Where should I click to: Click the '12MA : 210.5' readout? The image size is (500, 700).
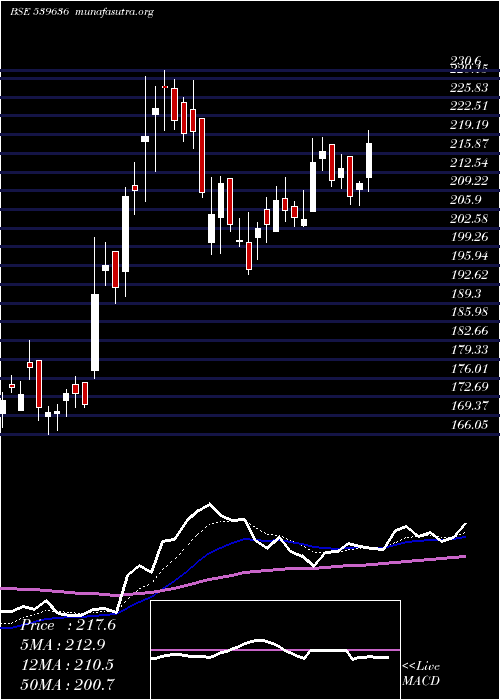pyautogui.click(x=67, y=664)
